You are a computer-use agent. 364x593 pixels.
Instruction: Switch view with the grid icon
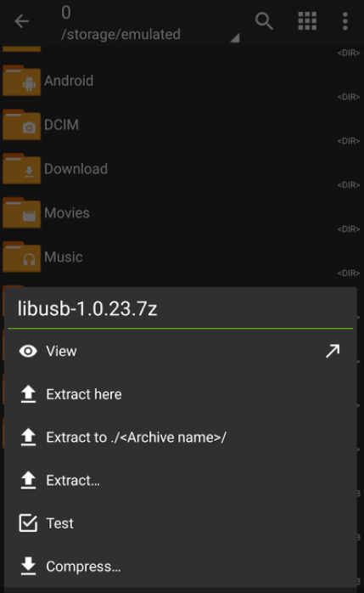point(307,20)
